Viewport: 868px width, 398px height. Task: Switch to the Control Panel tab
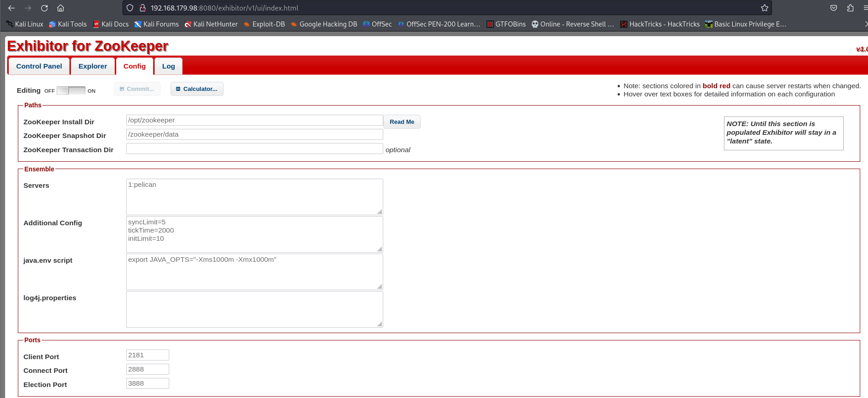coord(39,66)
